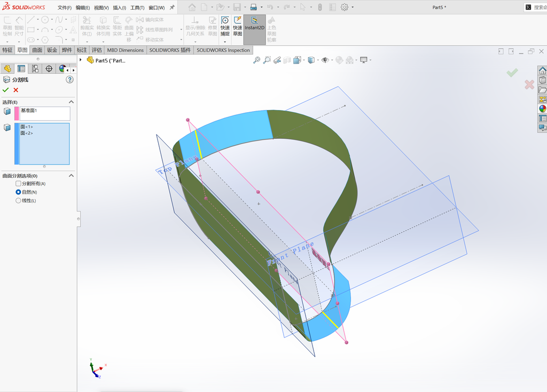Select the 自然 radio option
Viewport: 547px width, 392px height.
(x=18, y=192)
